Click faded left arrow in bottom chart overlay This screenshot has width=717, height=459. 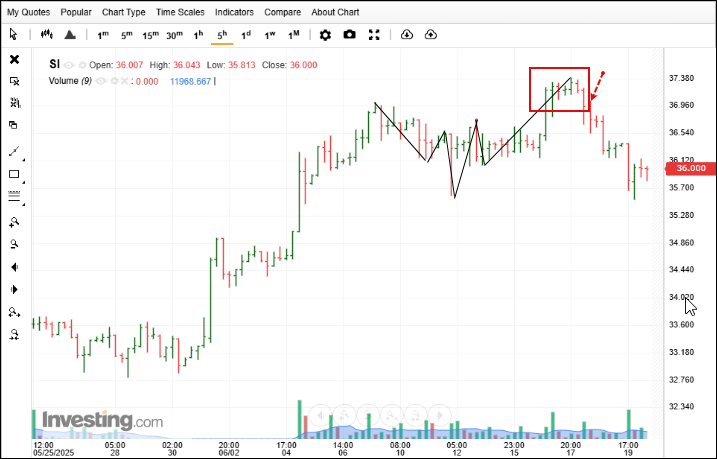tap(321, 416)
